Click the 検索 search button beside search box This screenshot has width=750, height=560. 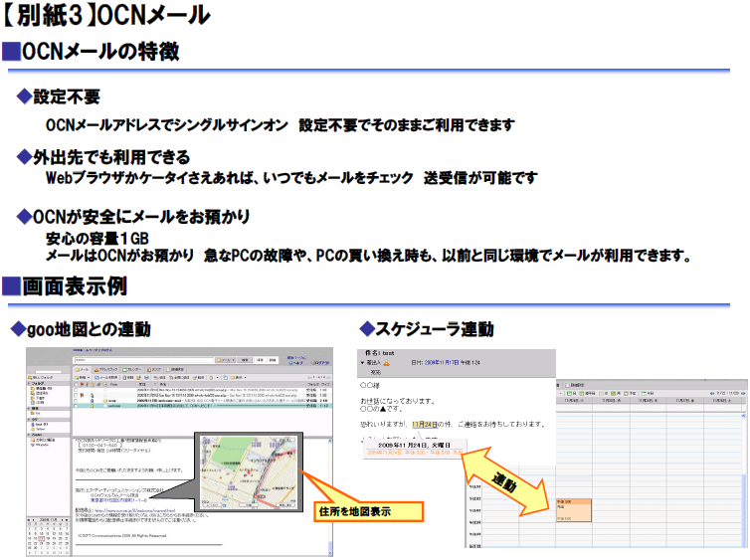(x=245, y=360)
